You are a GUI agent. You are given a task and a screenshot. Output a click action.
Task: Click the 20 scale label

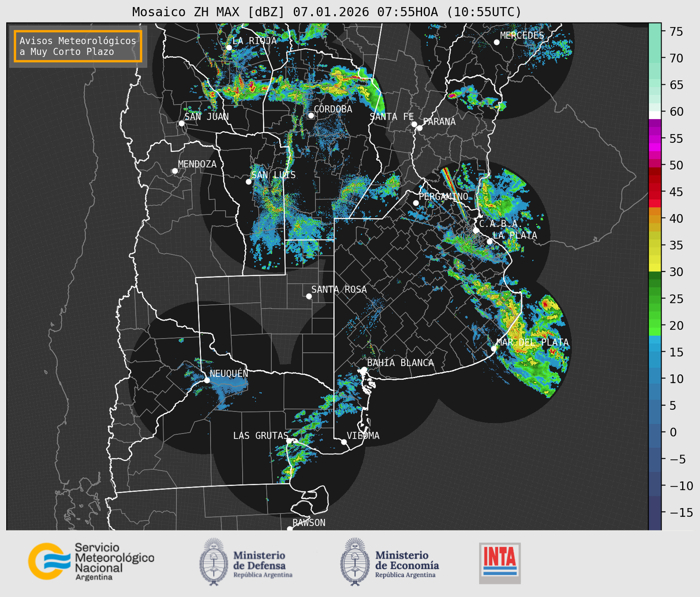click(676, 325)
